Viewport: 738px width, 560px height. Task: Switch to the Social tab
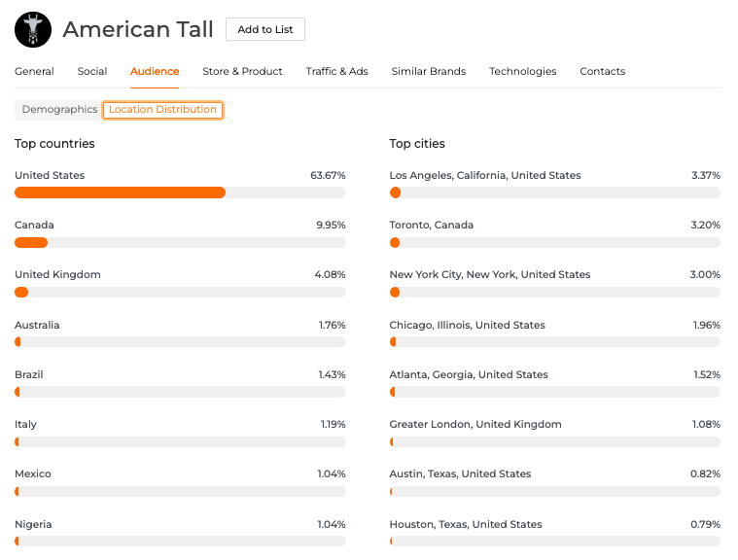click(x=92, y=71)
